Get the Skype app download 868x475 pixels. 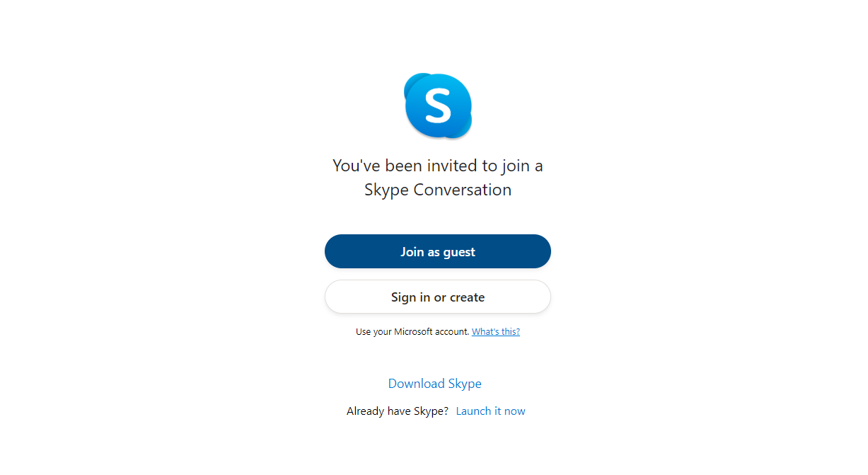[x=434, y=384]
